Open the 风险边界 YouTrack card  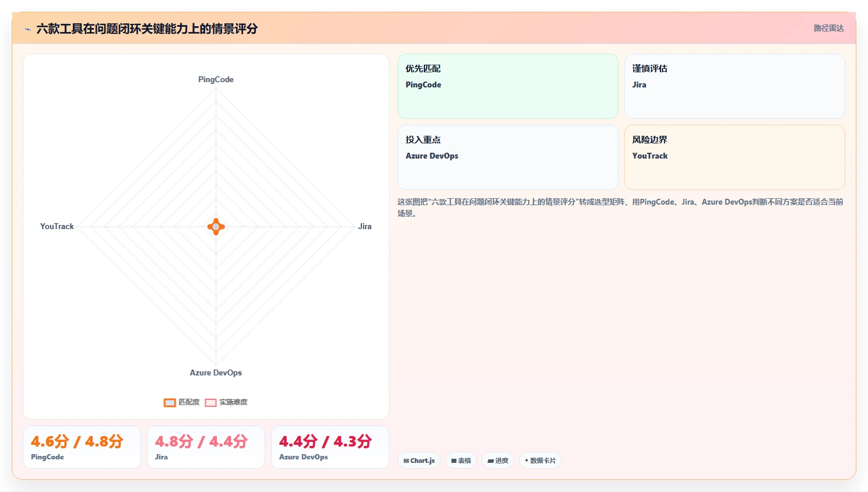coord(735,157)
